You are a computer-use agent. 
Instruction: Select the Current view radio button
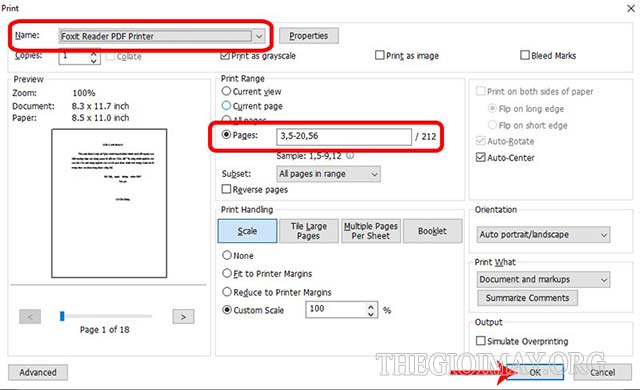pyautogui.click(x=226, y=91)
